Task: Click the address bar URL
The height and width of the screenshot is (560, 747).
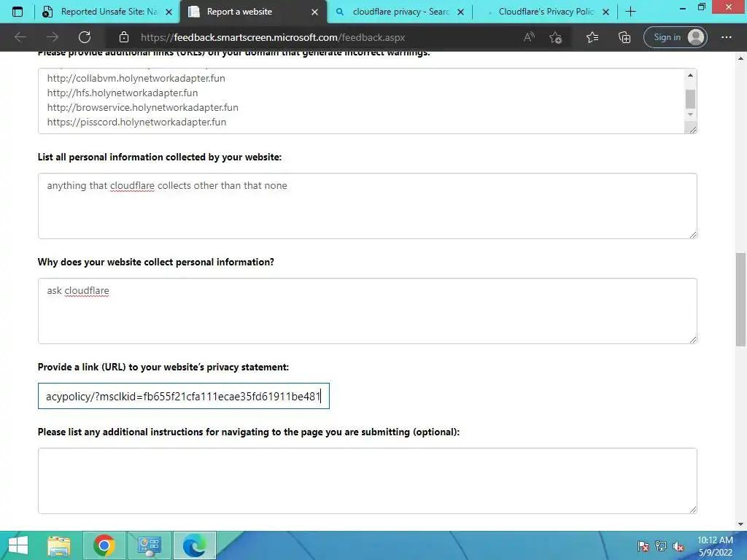Action: 273,37
